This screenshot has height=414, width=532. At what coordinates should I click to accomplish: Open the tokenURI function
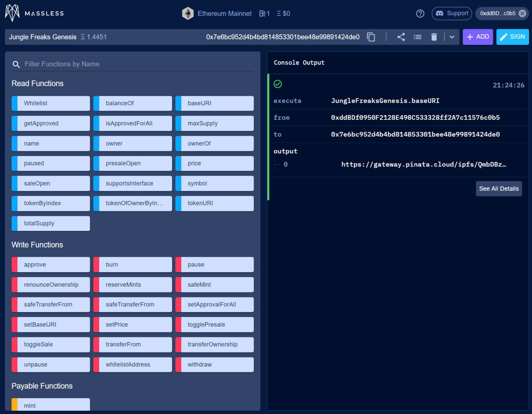[x=214, y=203]
